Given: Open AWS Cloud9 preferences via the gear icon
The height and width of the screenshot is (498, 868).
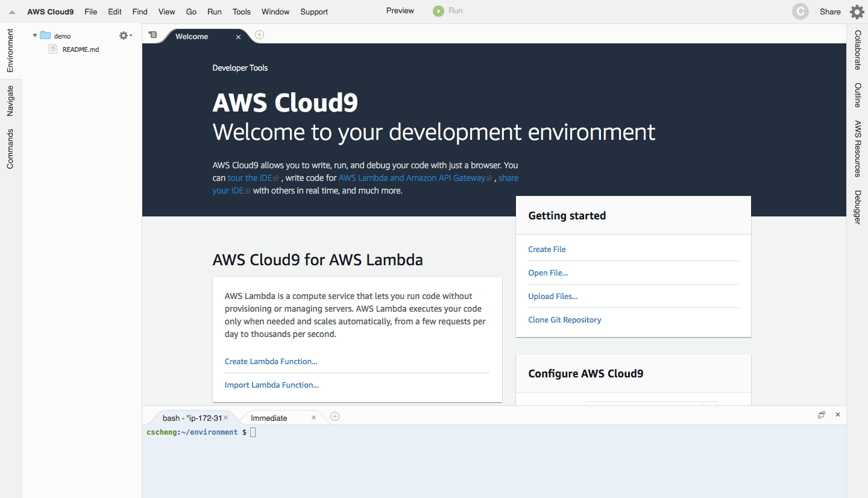Looking at the screenshot, I should 857,11.
